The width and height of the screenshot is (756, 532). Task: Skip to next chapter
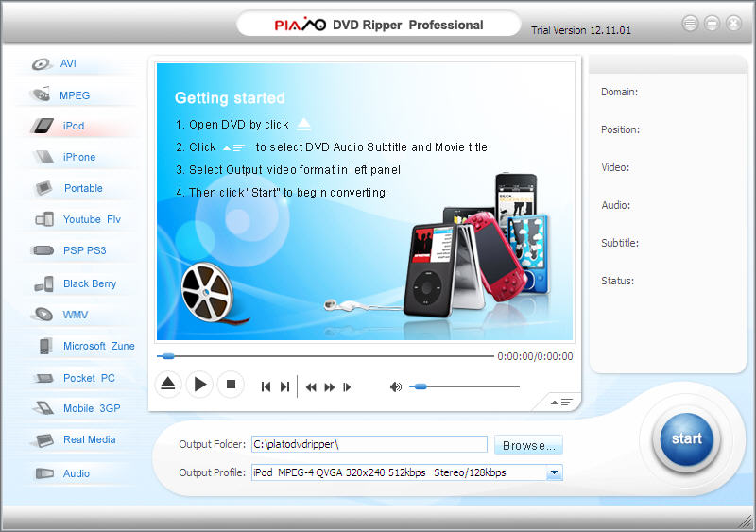(x=285, y=386)
